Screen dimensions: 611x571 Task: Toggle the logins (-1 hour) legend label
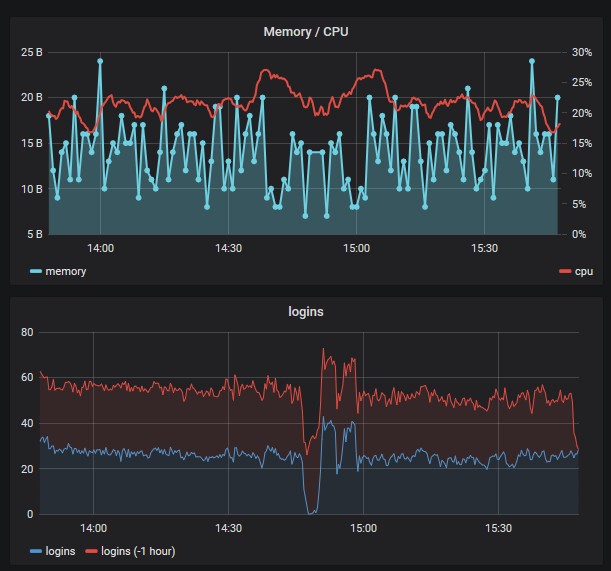tap(132, 550)
